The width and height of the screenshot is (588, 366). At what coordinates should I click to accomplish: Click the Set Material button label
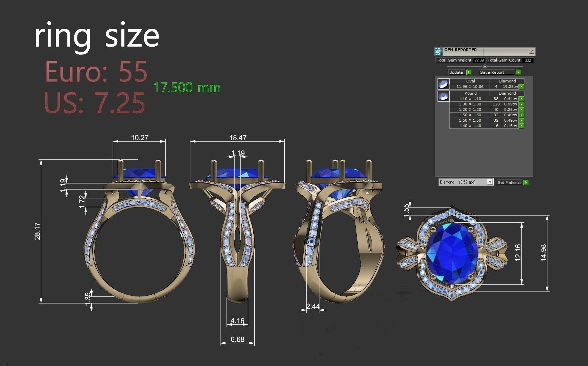509,182
